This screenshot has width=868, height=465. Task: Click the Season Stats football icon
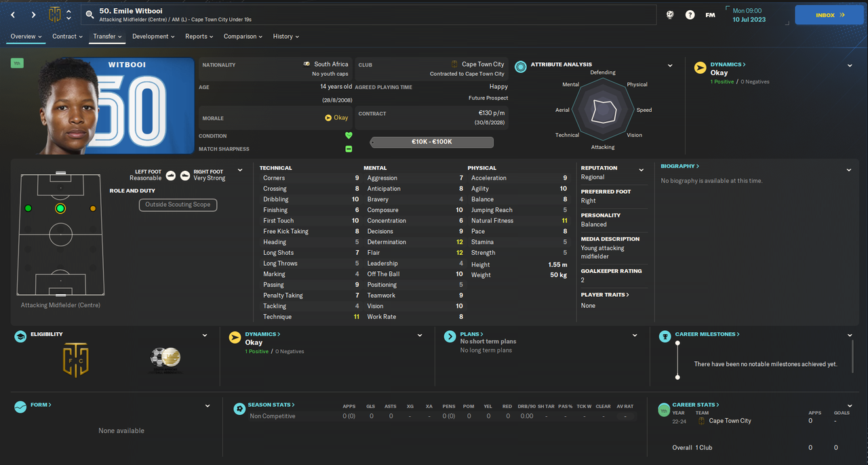(239, 409)
